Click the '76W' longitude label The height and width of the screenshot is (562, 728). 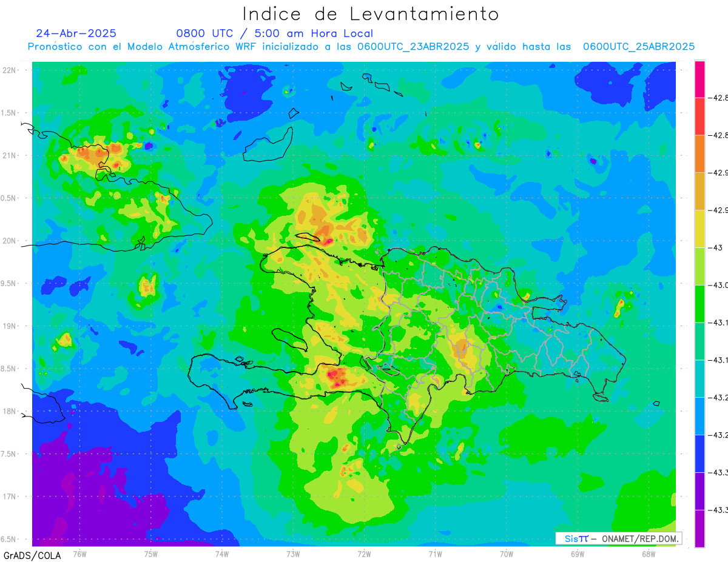point(79,554)
